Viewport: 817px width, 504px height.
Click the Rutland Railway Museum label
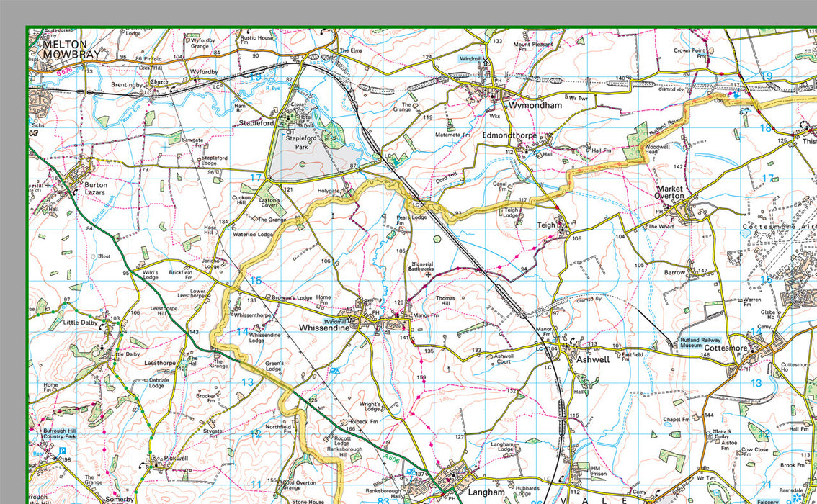[x=700, y=342]
